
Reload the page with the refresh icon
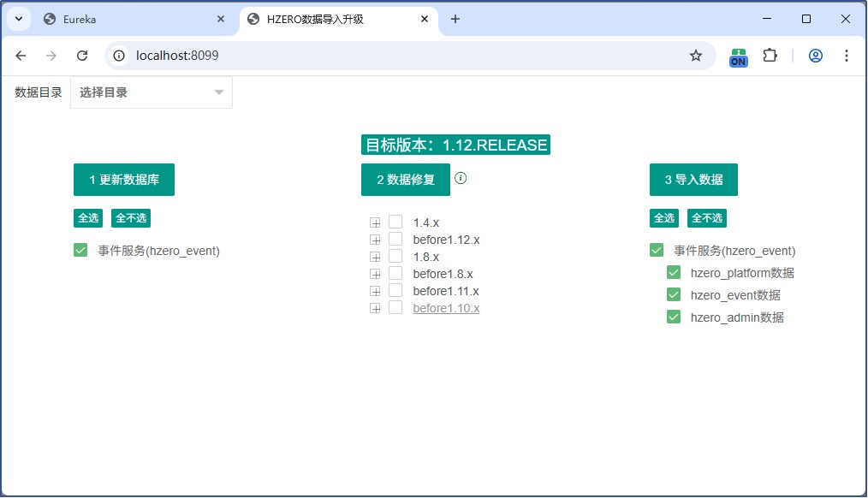coord(82,56)
